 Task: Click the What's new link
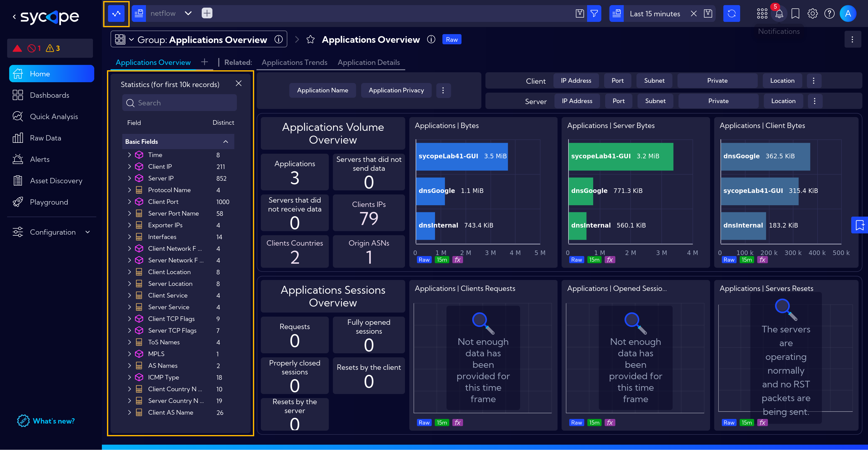point(46,421)
